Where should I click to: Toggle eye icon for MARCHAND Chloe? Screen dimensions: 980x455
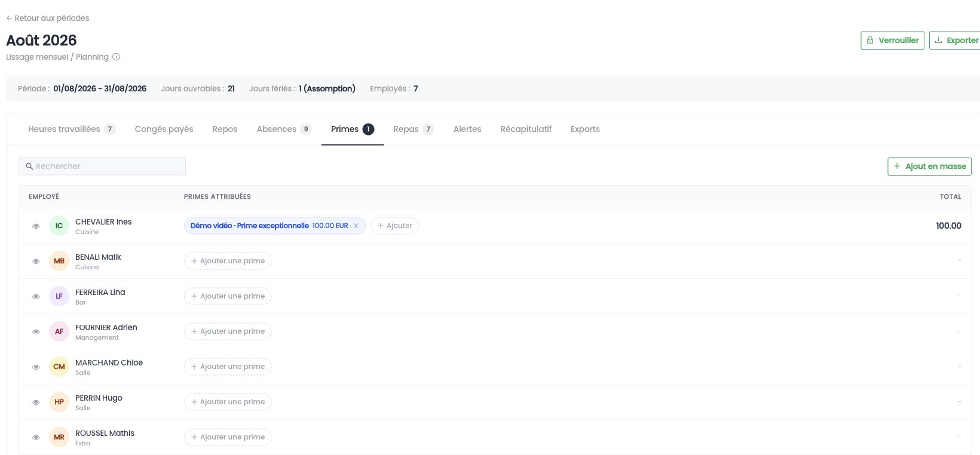coord(36,367)
